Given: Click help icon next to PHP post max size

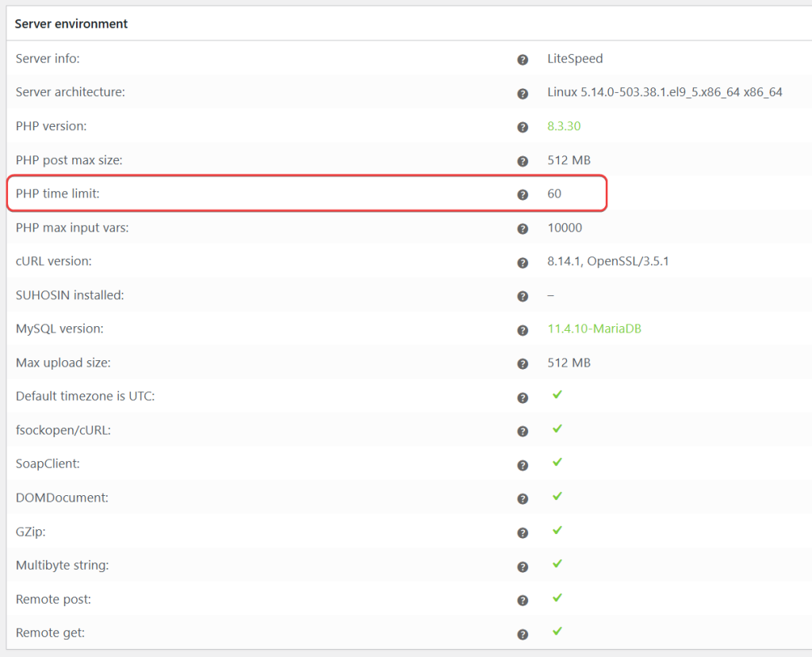Looking at the screenshot, I should coord(523,161).
